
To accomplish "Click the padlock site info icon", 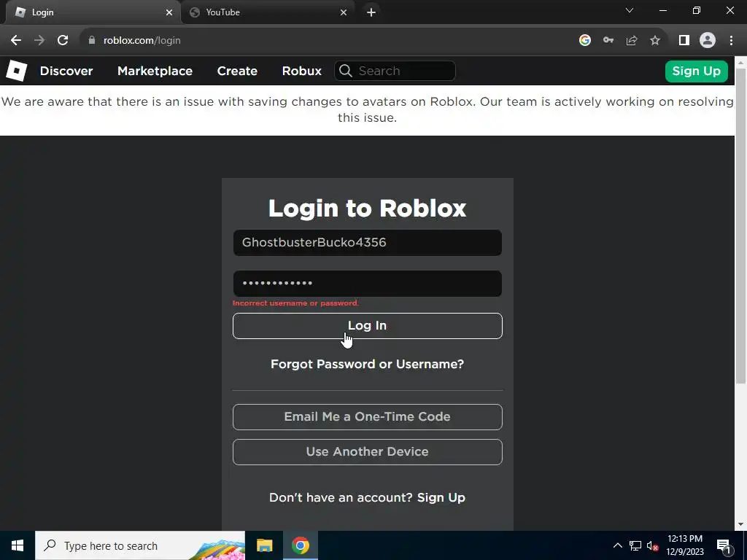I will pyautogui.click(x=92, y=41).
